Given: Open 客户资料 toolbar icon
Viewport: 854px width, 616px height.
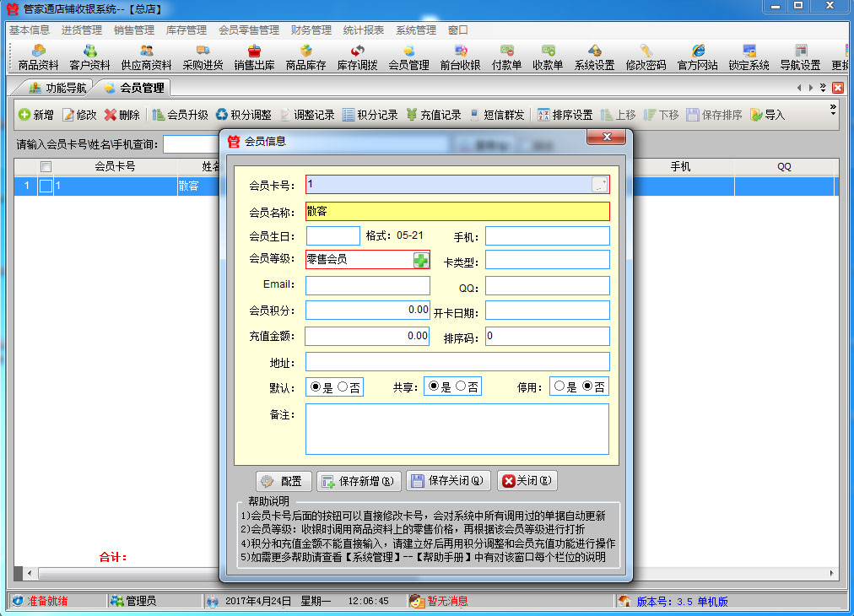Looking at the screenshot, I should click(x=89, y=57).
